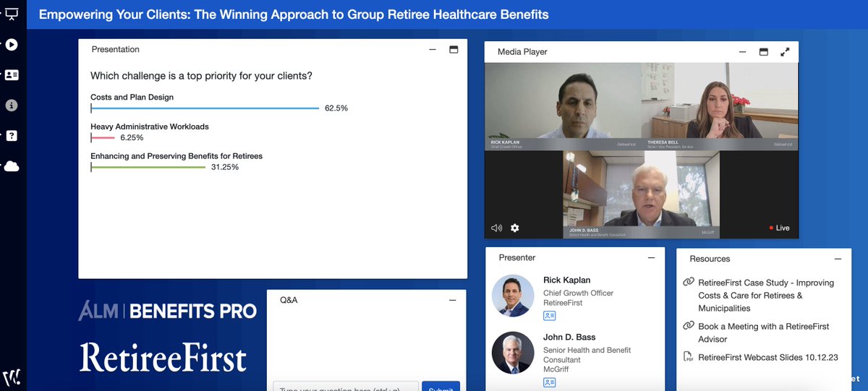Click the 31.25% poll result value
Screen dimensions: 868x391
pyautogui.click(x=225, y=167)
